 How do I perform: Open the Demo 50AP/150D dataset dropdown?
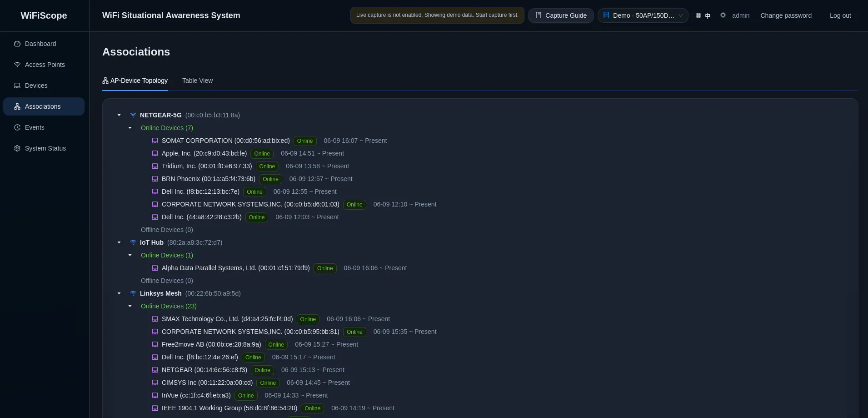[x=643, y=15]
